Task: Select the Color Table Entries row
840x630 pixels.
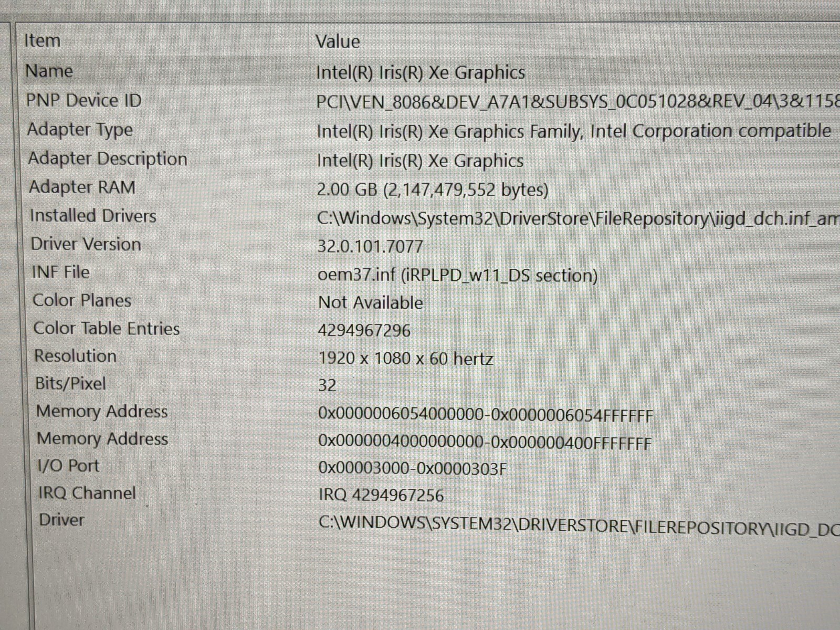Action: coord(107,328)
